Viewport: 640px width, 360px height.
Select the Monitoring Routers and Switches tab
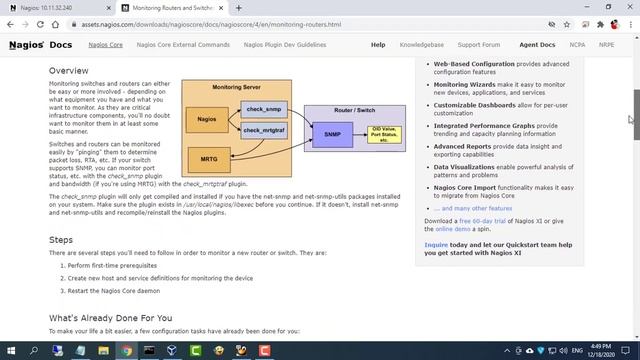(171, 8)
